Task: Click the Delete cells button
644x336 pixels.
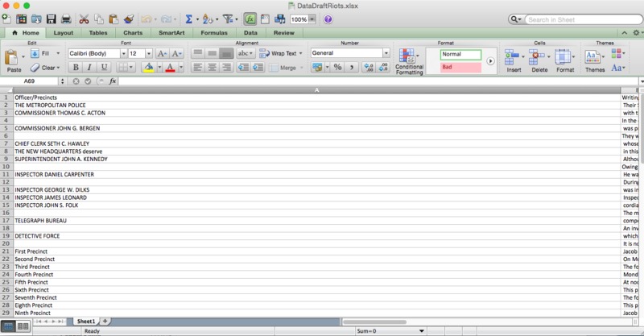Action: coord(539,61)
